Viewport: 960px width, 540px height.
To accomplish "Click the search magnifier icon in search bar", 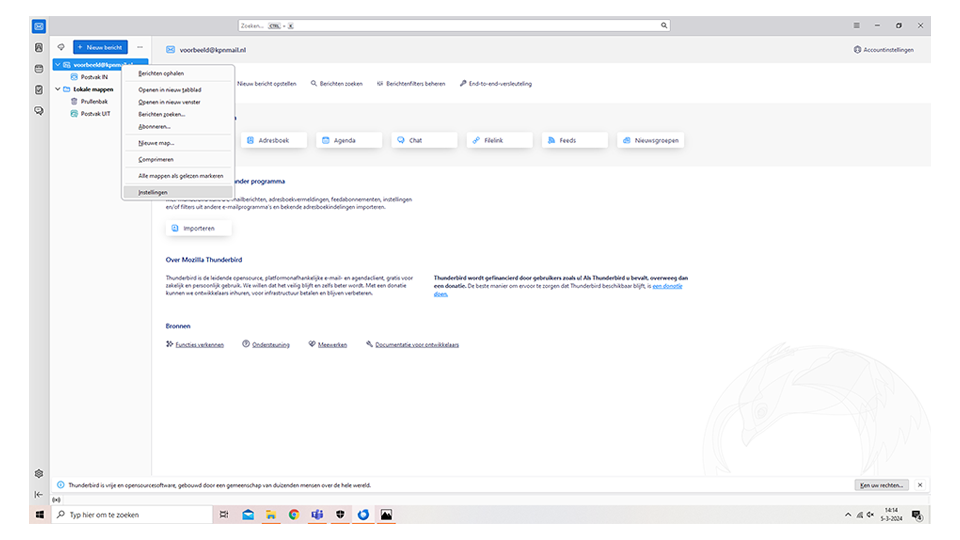I will click(664, 26).
